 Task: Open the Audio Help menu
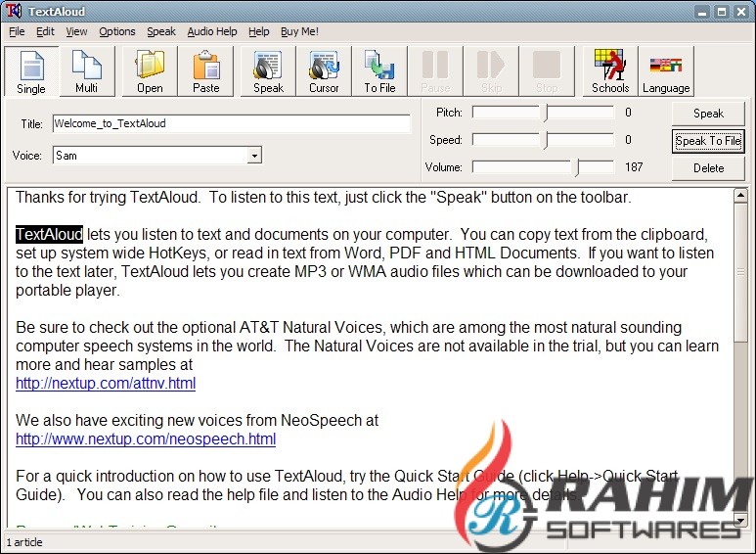(212, 32)
